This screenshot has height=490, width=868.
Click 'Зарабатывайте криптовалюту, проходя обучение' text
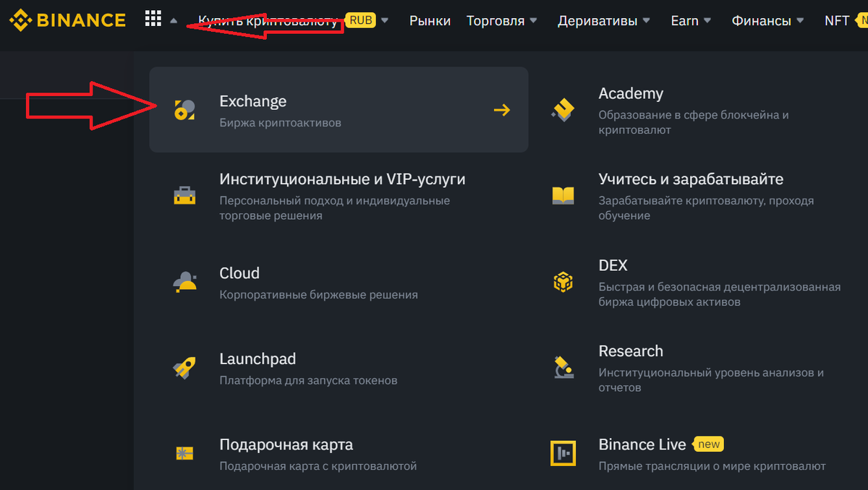coord(706,208)
